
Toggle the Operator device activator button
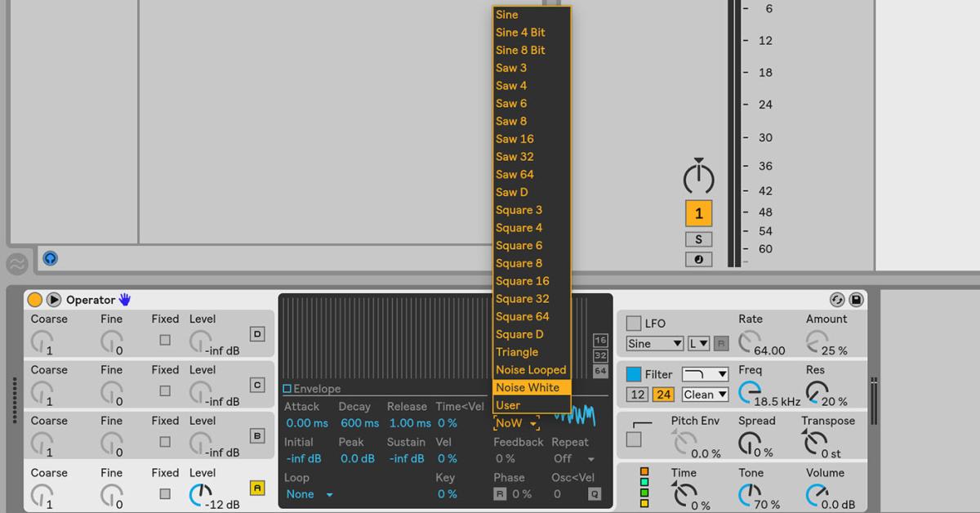(x=35, y=300)
